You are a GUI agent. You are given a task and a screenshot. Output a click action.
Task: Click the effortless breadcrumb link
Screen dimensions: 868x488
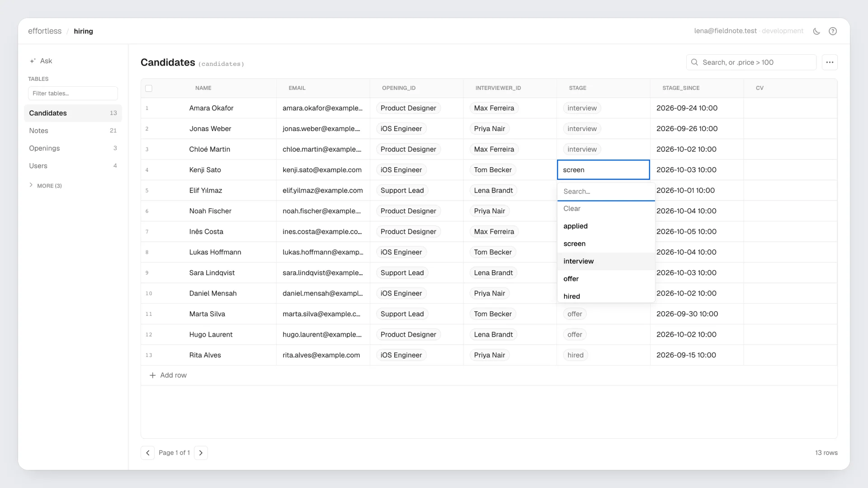point(45,31)
